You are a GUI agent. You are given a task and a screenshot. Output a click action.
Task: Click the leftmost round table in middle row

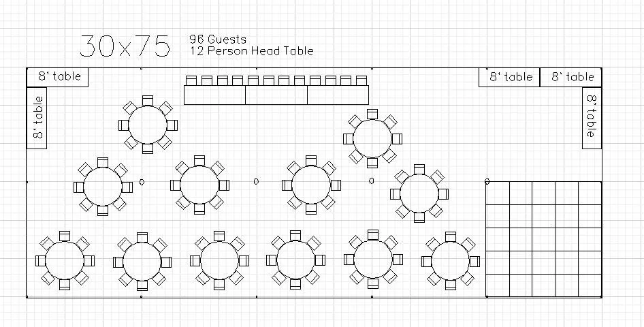103,187
